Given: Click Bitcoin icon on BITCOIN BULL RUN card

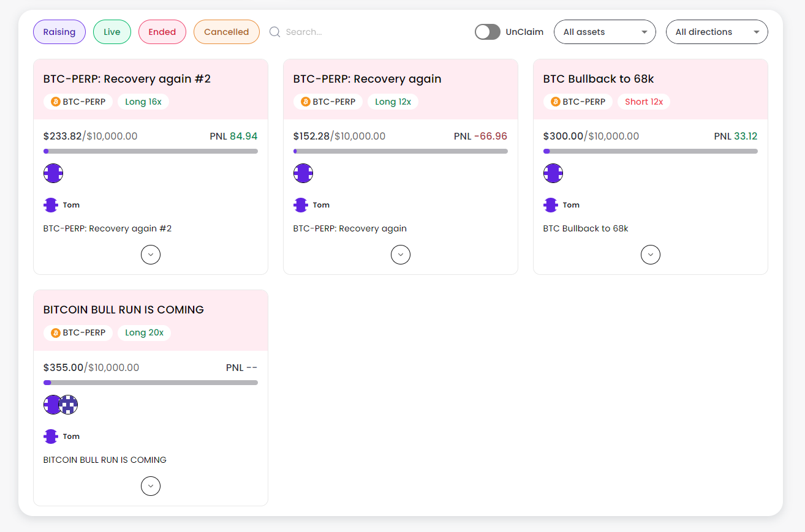Looking at the screenshot, I should (56, 333).
